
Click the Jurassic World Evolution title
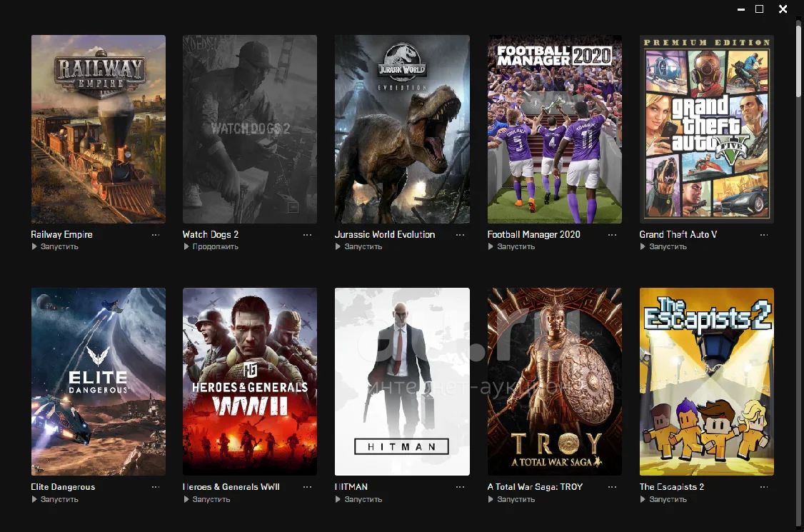385,234
